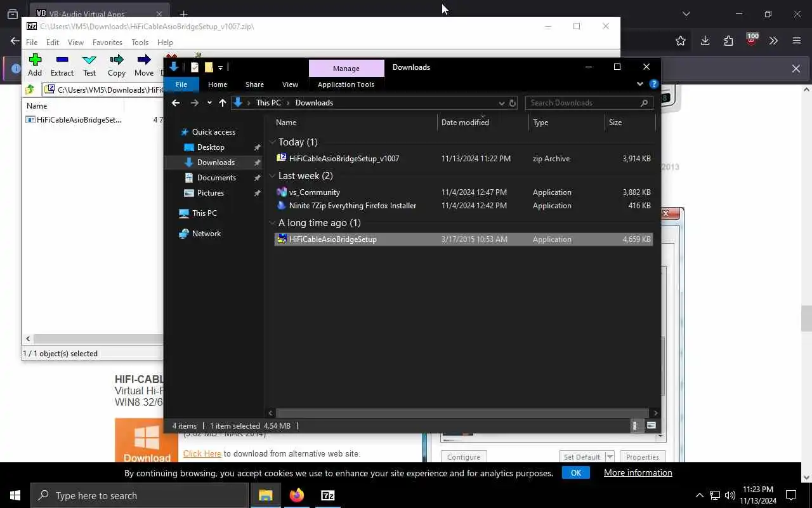Click OK on the cookie banner
This screenshot has height=508, width=812.
pyautogui.click(x=576, y=472)
